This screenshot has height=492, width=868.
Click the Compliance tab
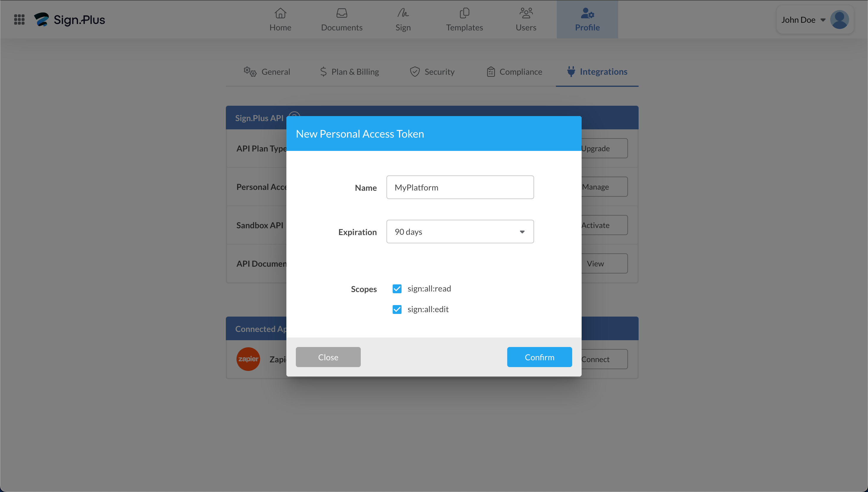point(521,71)
